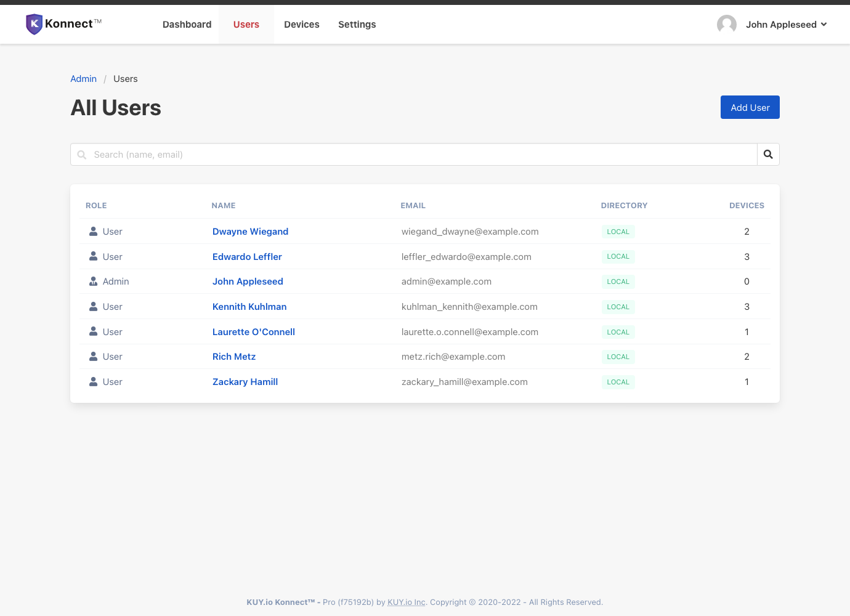Click user icon in Dwayne Wiegand row

(x=94, y=232)
